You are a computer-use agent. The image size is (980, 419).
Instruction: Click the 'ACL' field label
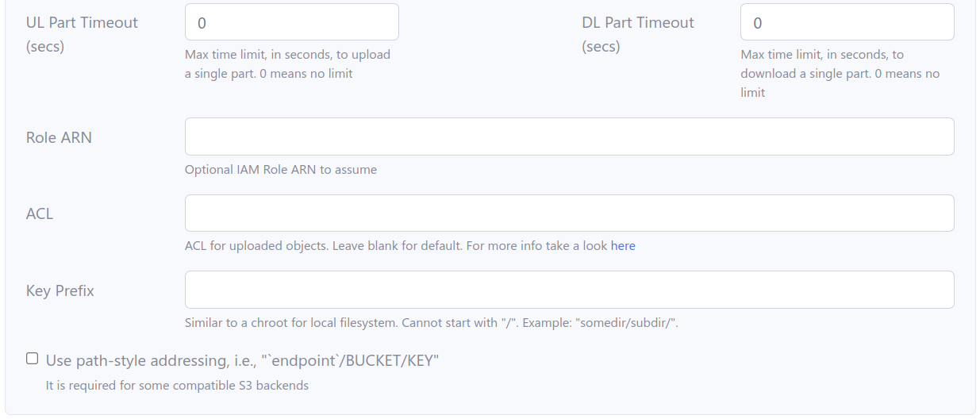tap(40, 213)
